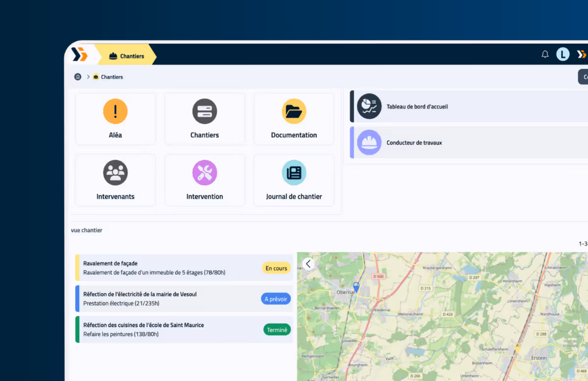Click the Intervenants tile label

115,197
